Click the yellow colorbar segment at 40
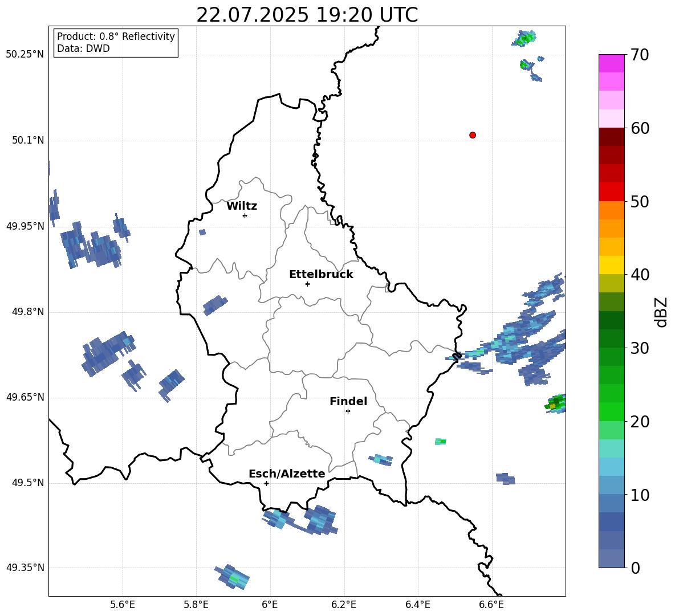The width and height of the screenshot is (675, 616). pyautogui.click(x=611, y=265)
